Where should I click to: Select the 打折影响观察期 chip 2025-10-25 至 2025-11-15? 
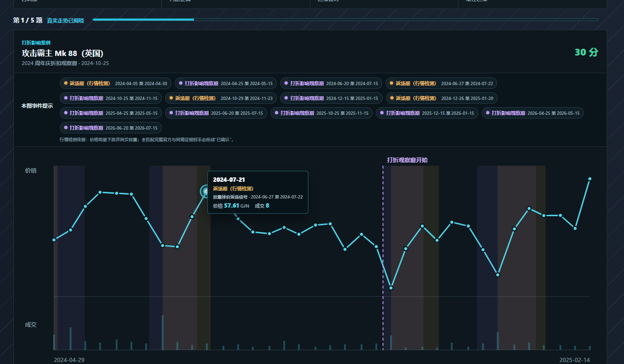[x=321, y=113]
